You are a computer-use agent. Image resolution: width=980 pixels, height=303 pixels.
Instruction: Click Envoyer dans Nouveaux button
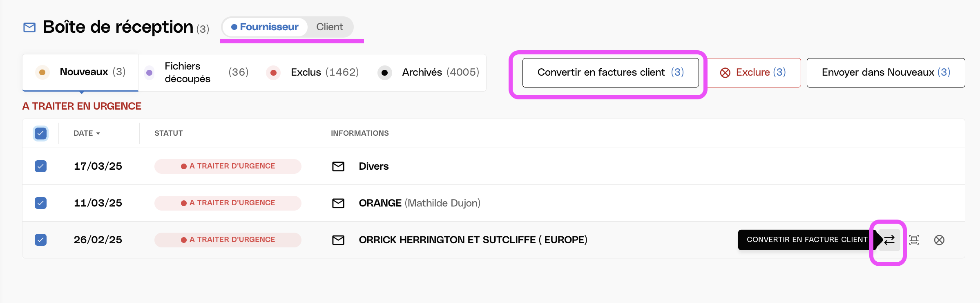click(886, 73)
